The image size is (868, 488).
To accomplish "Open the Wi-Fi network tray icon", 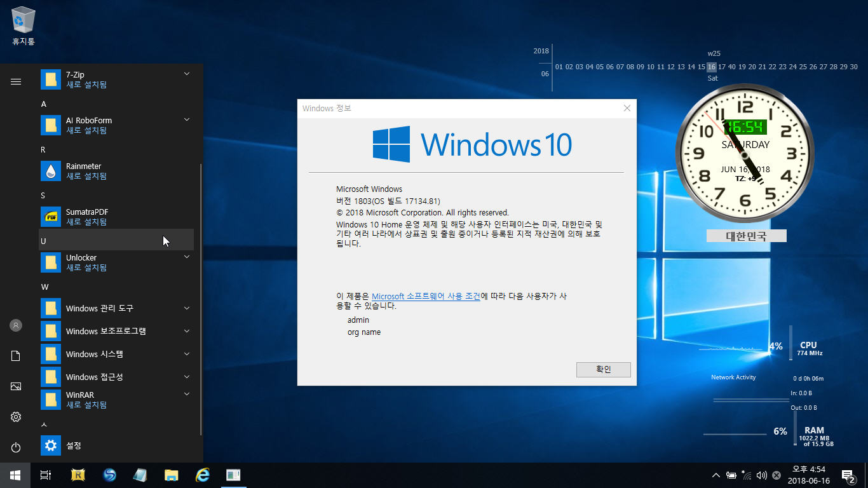I will coord(746,475).
